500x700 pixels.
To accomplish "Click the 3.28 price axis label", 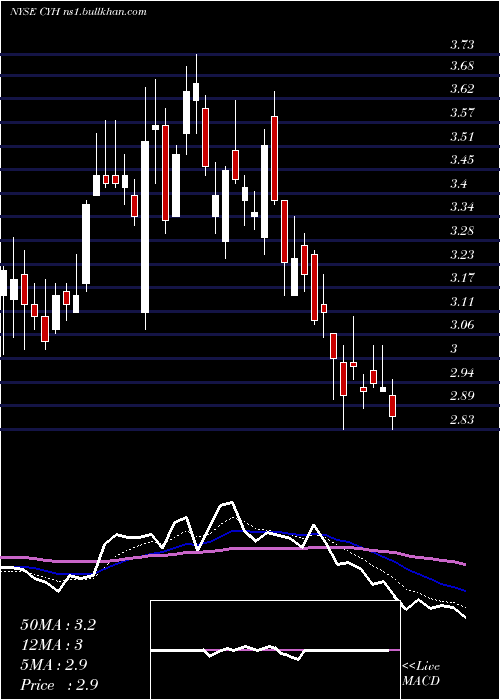I will pos(462,231).
